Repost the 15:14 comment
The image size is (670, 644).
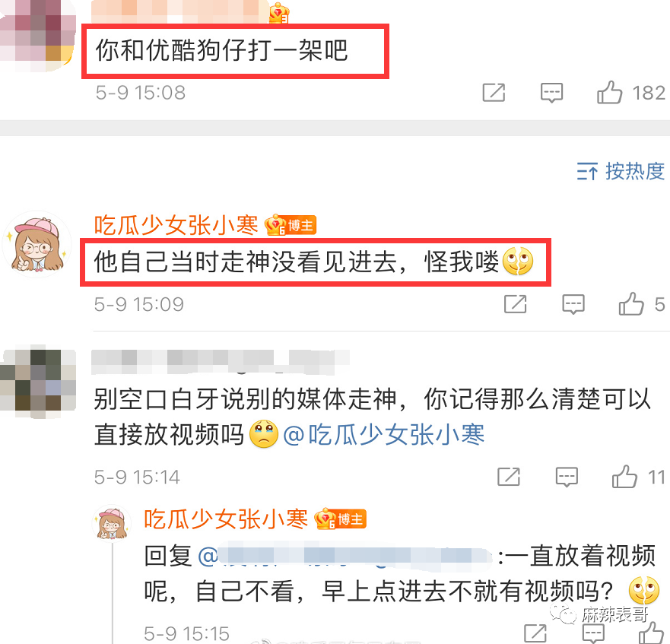pos(509,477)
